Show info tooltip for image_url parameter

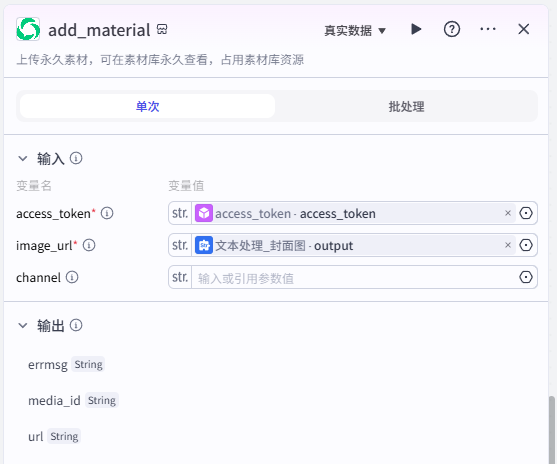[x=89, y=245]
